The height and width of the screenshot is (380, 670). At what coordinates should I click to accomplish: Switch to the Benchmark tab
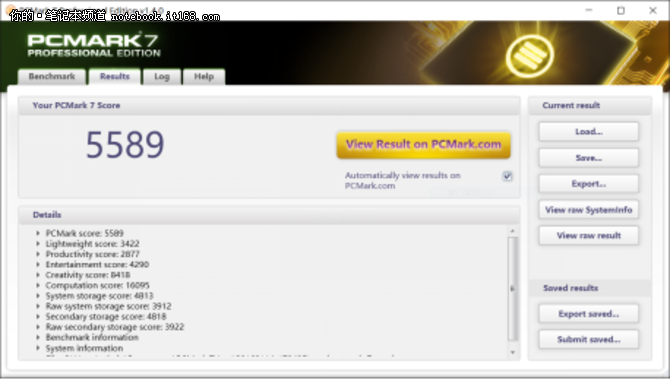(52, 77)
